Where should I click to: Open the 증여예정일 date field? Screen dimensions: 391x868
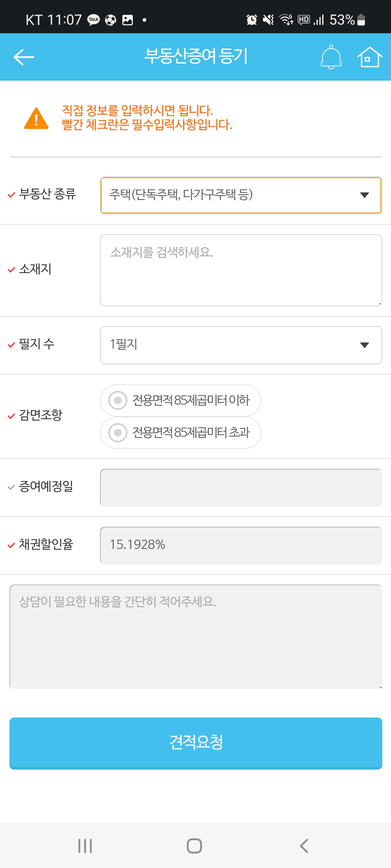[x=241, y=488]
